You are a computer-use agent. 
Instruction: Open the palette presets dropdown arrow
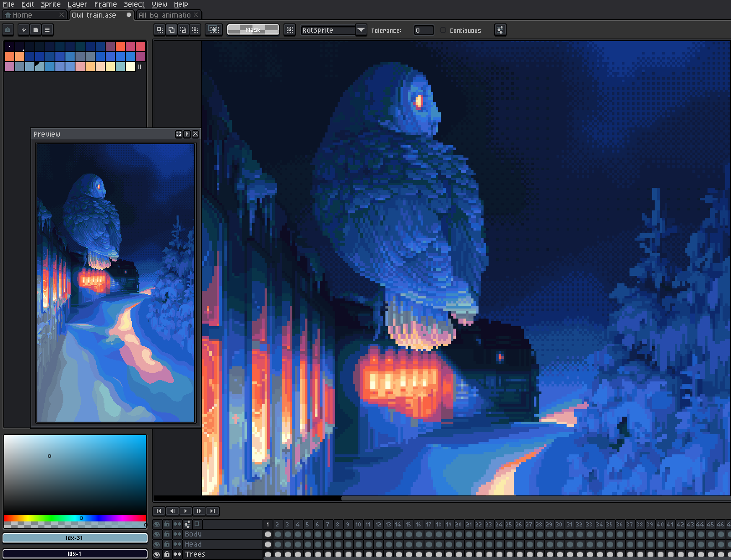(x=24, y=30)
